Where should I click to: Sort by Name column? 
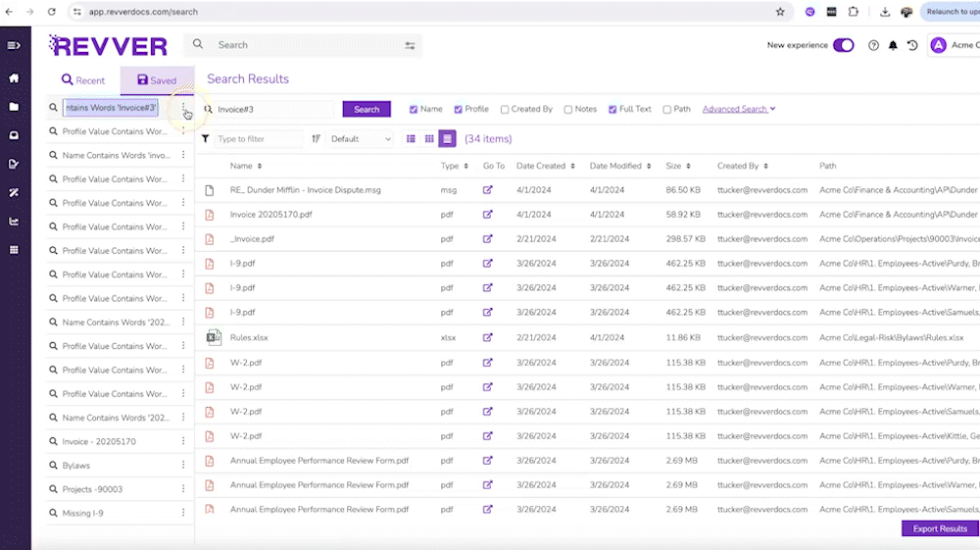(246, 166)
